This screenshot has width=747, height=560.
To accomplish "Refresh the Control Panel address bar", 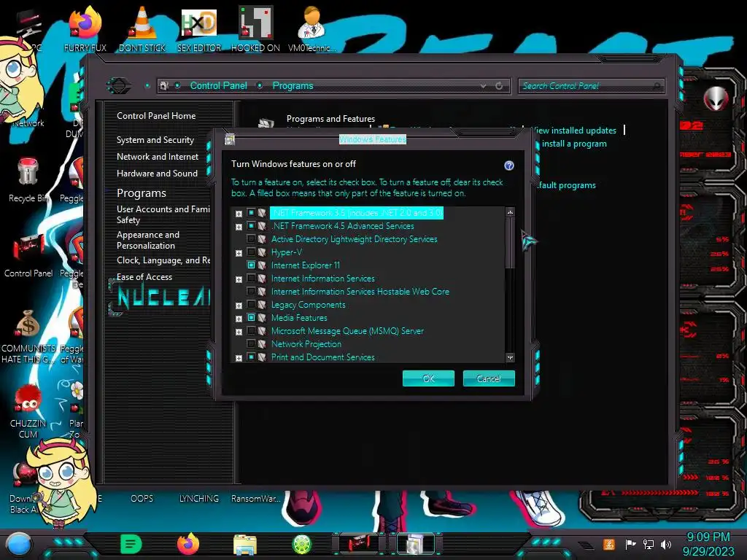I will [499, 86].
